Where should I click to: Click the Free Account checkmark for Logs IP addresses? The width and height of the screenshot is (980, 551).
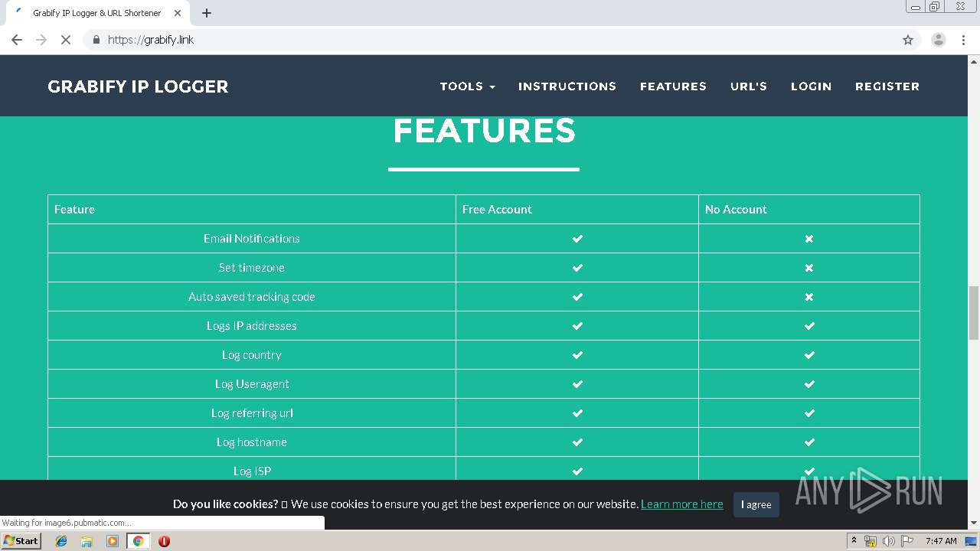point(577,326)
